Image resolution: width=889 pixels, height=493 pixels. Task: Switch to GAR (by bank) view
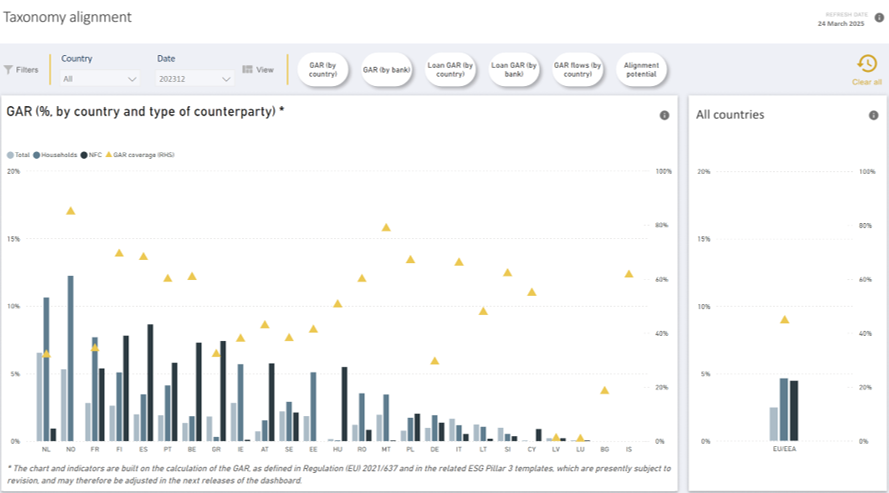pos(386,69)
